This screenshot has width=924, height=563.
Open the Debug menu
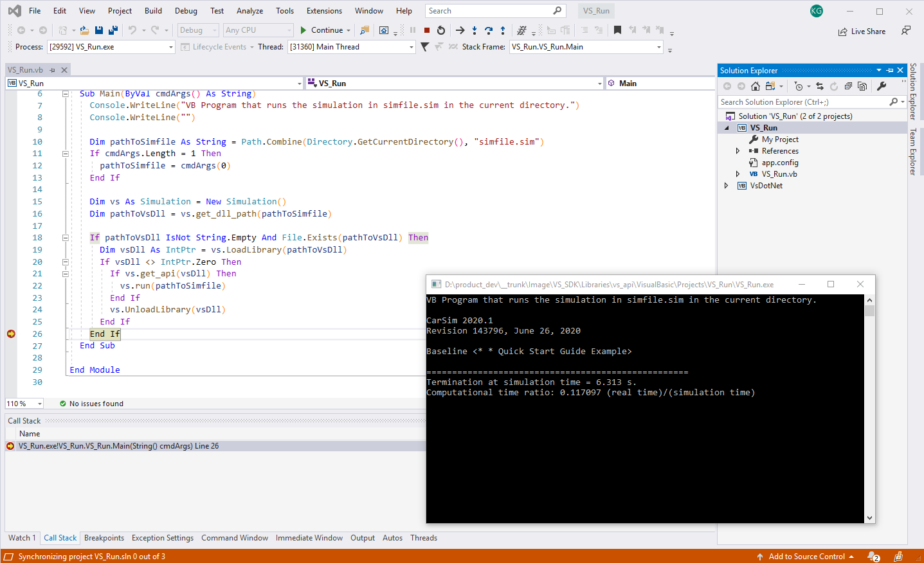pos(186,11)
